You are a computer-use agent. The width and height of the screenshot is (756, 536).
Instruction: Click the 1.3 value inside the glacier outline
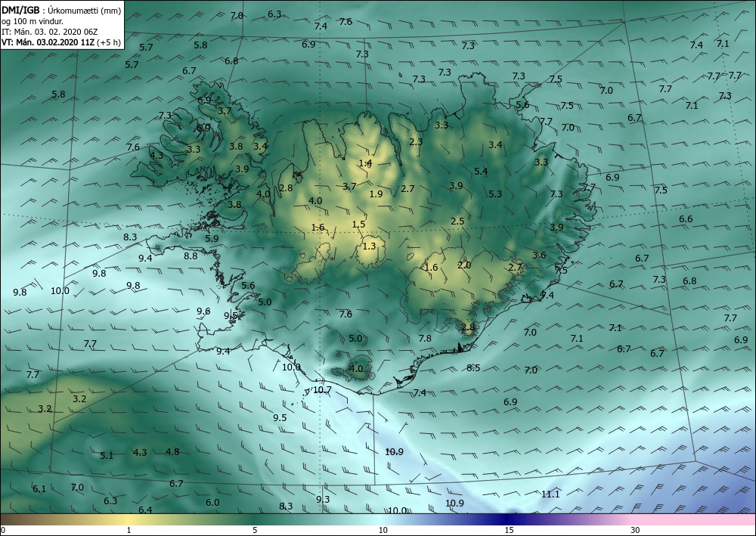pos(369,246)
